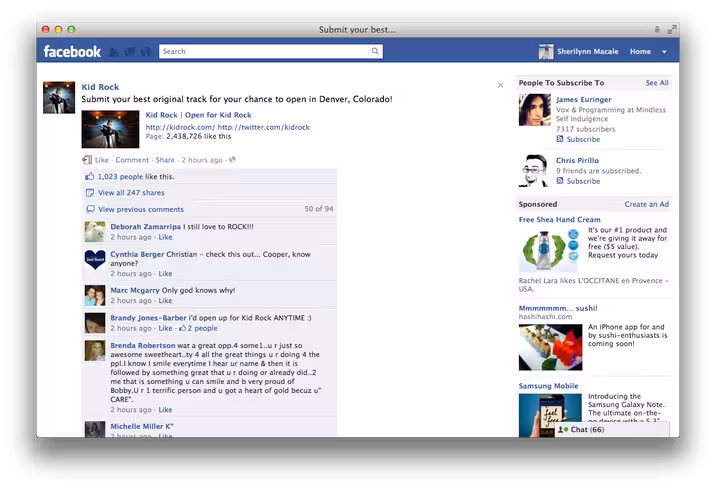This screenshot has width=716, height=488.
Task: Click the Kid Rock link preview image
Action: pyautogui.click(x=111, y=129)
